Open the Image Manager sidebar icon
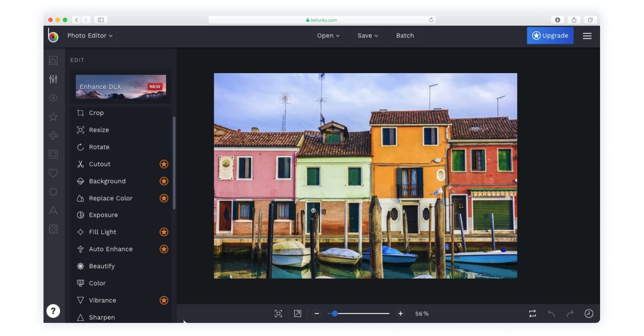The image size is (644, 336). point(53,60)
